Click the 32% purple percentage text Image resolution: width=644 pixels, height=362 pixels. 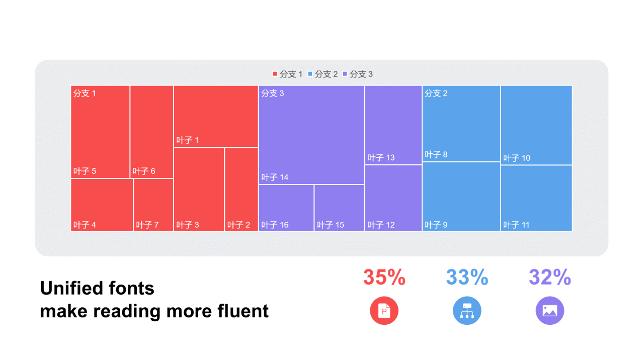(x=549, y=278)
